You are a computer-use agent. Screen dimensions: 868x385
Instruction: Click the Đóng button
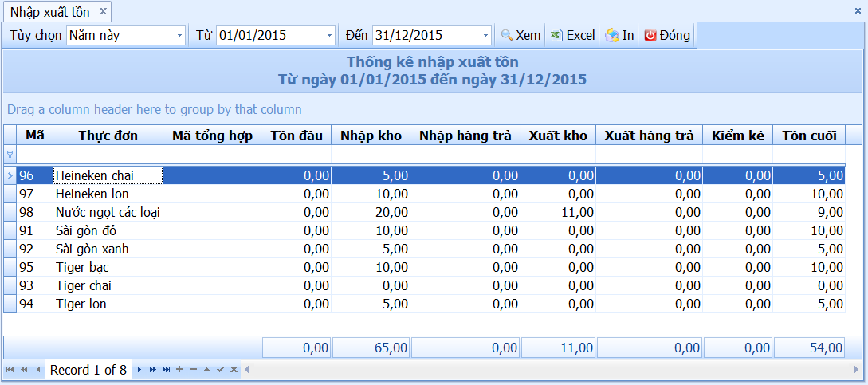pos(667,35)
